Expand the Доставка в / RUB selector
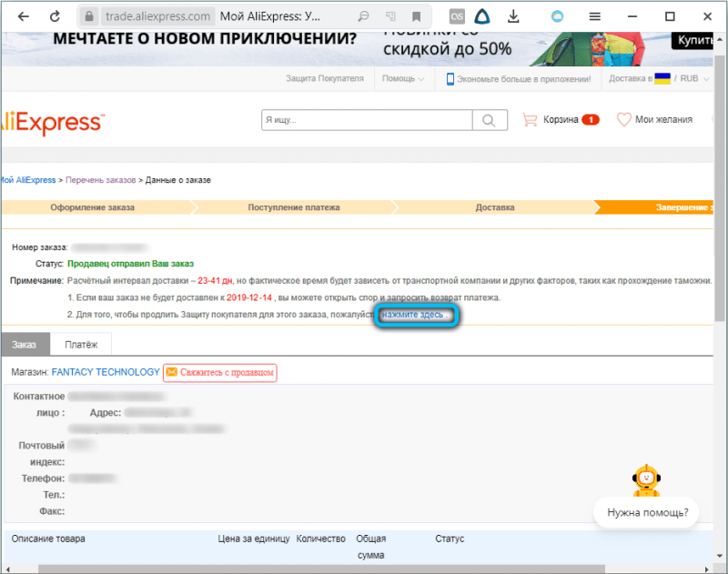The width and height of the screenshot is (728, 574). (x=659, y=78)
